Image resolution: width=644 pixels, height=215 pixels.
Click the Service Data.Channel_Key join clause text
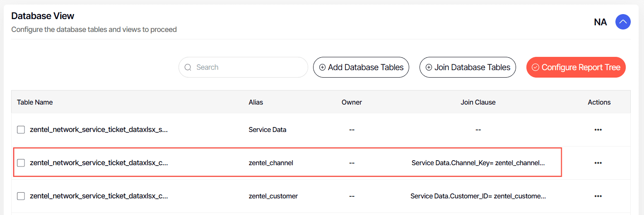point(478,163)
